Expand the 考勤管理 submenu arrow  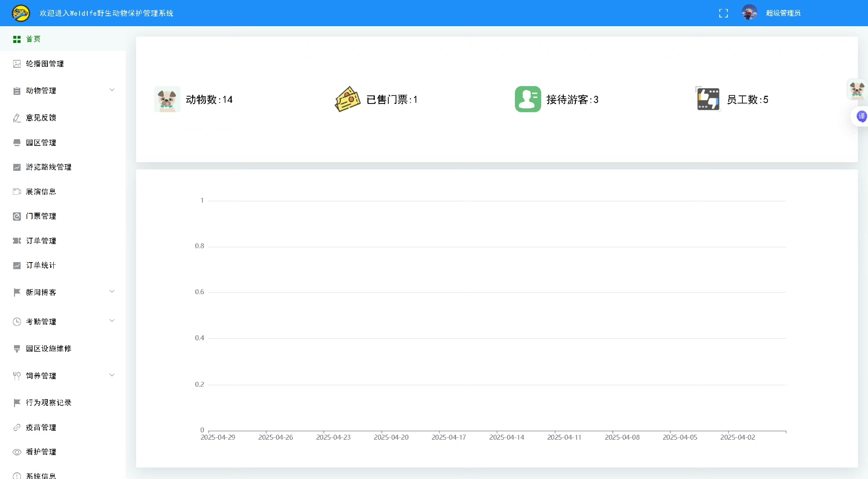(x=112, y=321)
